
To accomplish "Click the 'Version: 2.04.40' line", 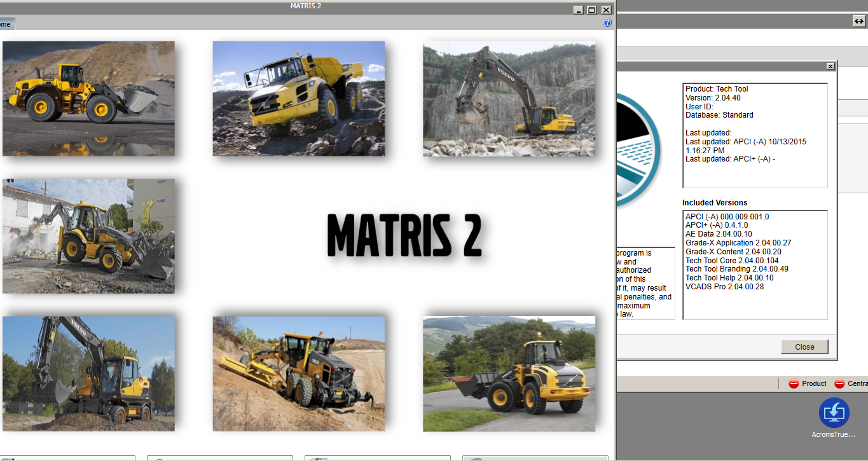I will [713, 98].
